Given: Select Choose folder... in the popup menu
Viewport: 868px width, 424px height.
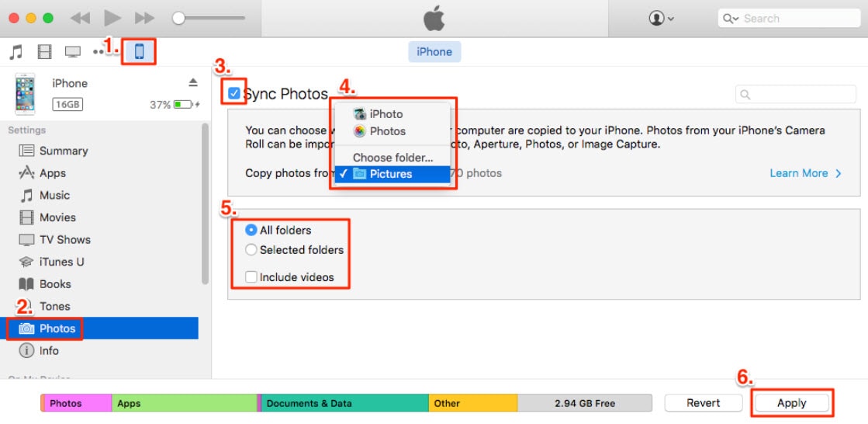Looking at the screenshot, I should point(393,158).
